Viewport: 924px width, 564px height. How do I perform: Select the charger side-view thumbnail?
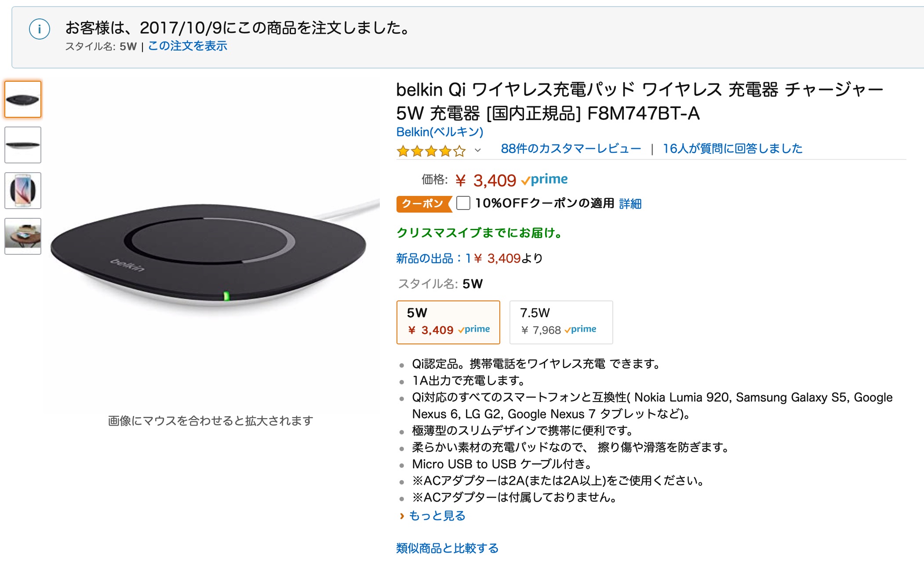(x=23, y=145)
